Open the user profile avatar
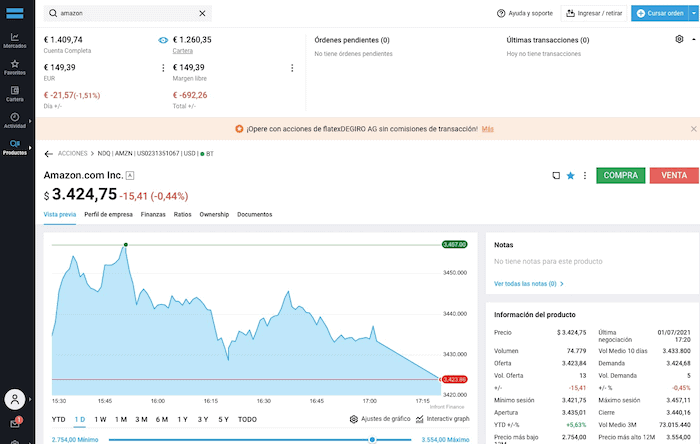 pos(15,399)
